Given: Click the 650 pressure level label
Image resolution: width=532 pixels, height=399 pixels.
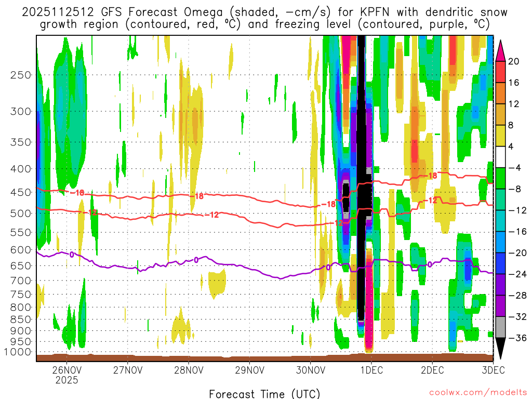Looking at the screenshot, I should (x=21, y=265).
